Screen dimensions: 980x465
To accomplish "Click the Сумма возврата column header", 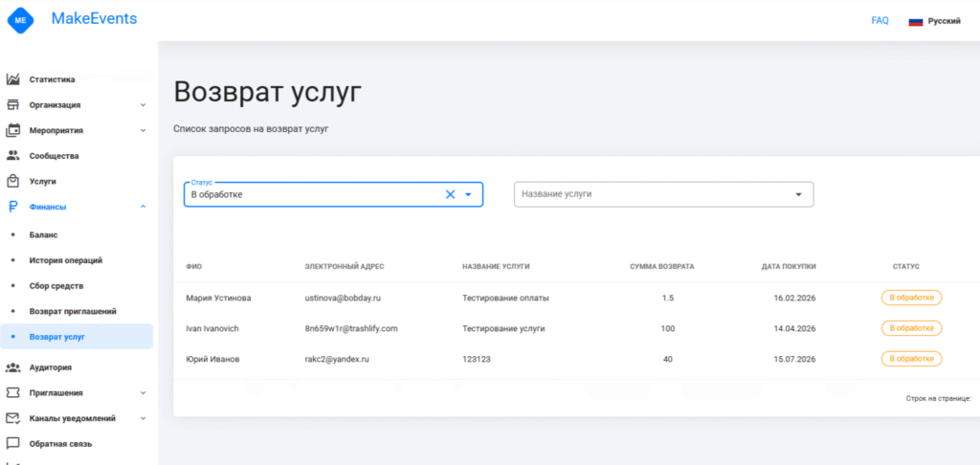I will [662, 267].
